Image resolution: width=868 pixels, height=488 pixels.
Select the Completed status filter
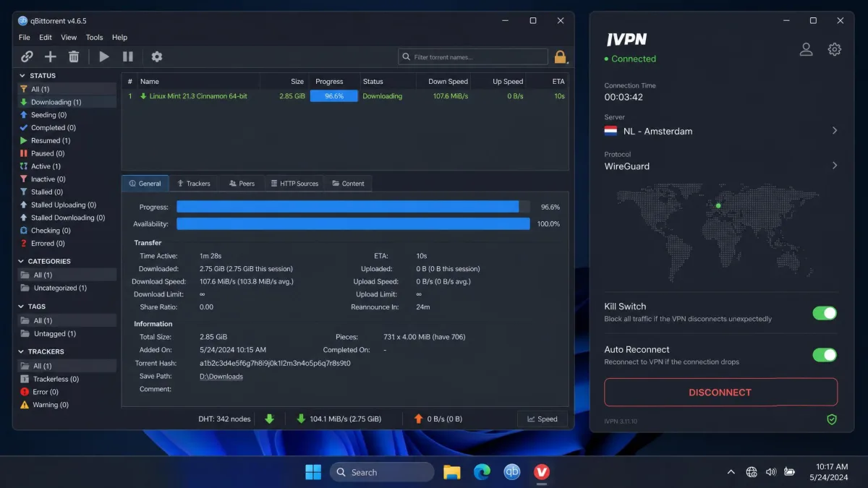click(67, 128)
